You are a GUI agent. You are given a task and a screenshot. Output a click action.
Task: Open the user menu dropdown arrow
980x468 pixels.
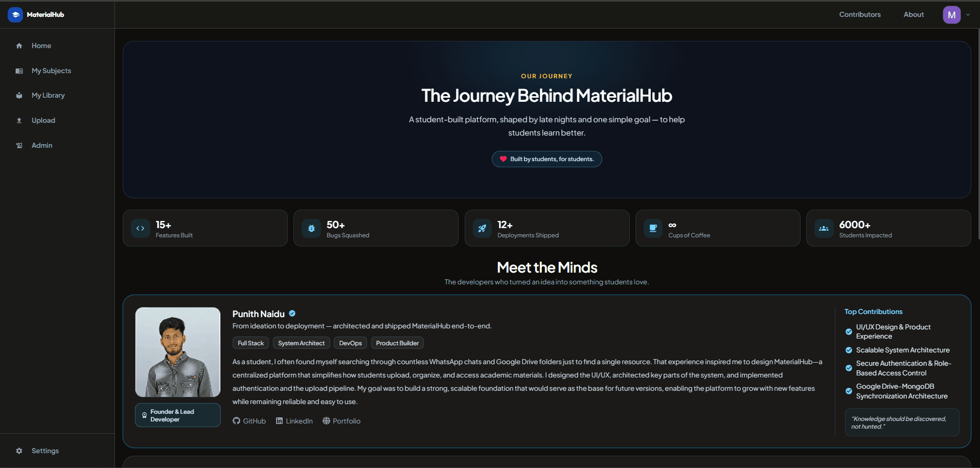[x=968, y=15]
